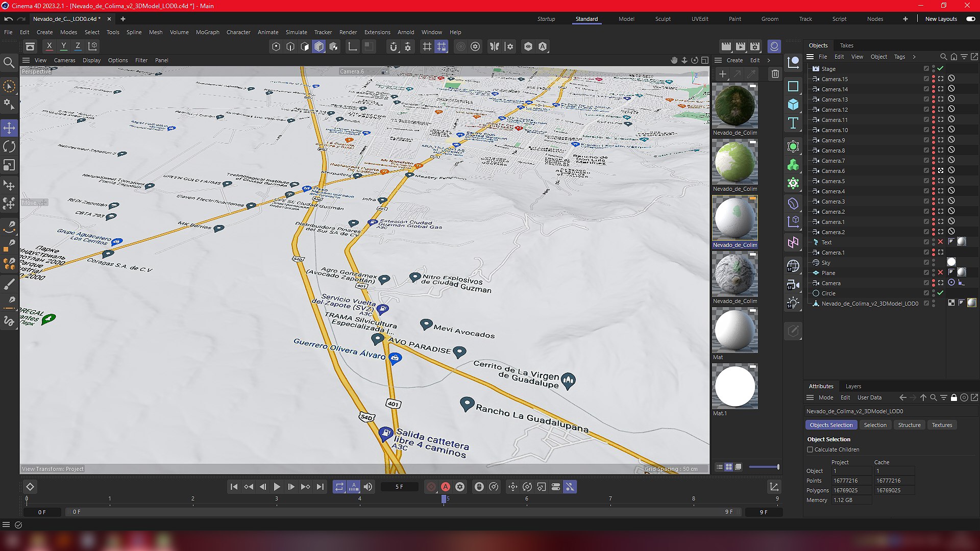Toggle Autokey red A button

pyautogui.click(x=446, y=487)
